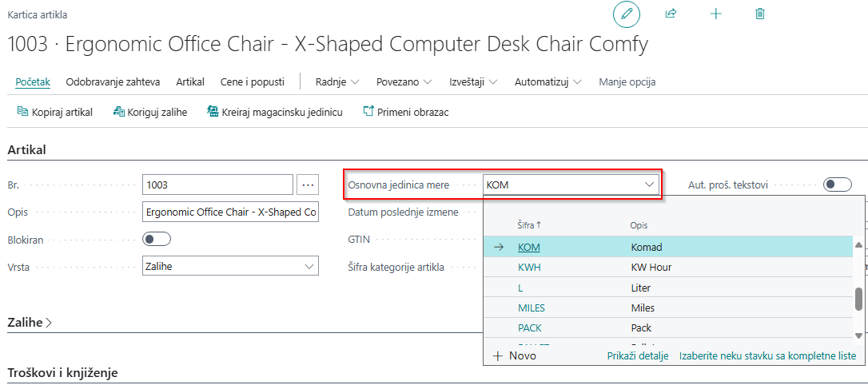868x385 pixels.
Task: Select the PACK unit row
Action: (x=529, y=327)
